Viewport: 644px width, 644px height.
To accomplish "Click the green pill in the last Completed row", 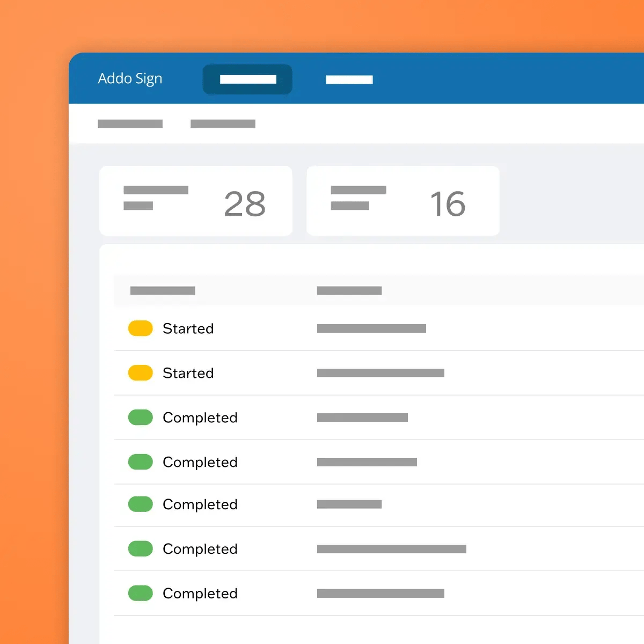I will pos(141,594).
